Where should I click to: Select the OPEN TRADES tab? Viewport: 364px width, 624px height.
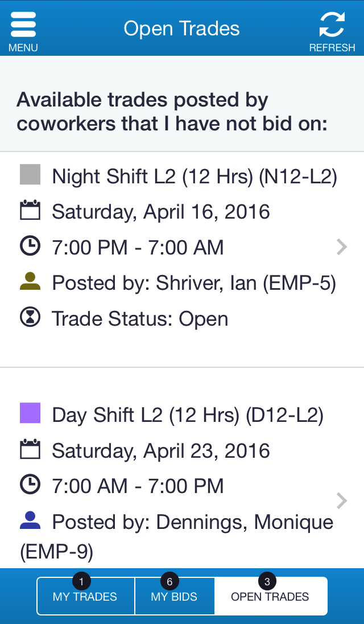270,596
